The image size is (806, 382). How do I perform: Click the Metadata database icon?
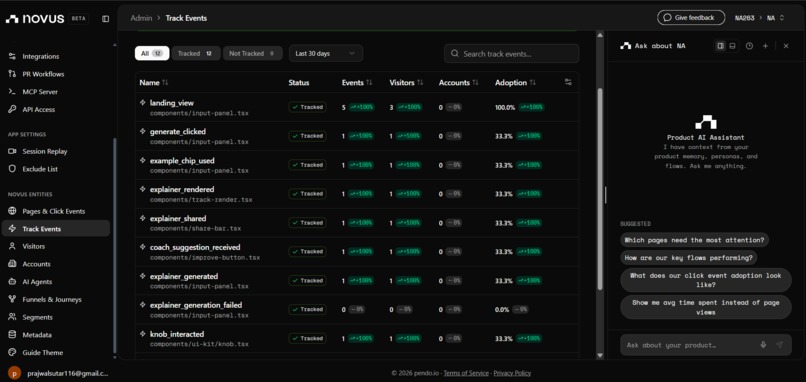click(x=12, y=335)
